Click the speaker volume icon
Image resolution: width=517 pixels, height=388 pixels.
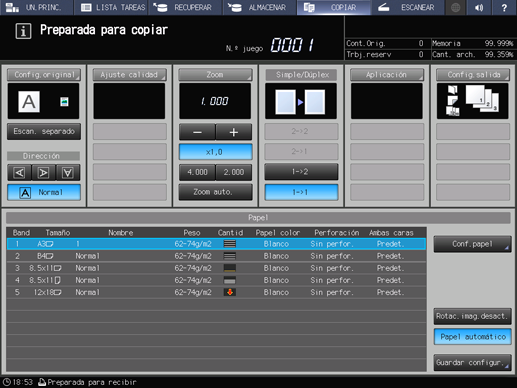(x=479, y=7)
